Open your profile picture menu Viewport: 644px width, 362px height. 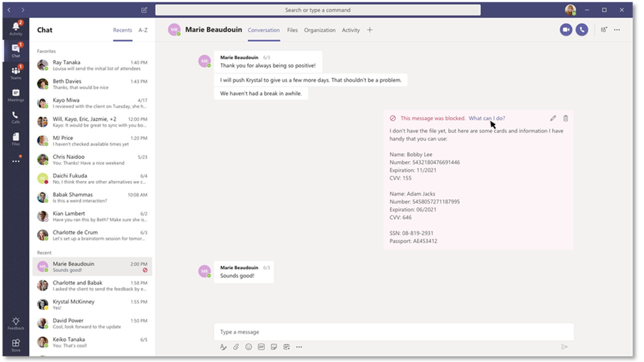pos(570,10)
